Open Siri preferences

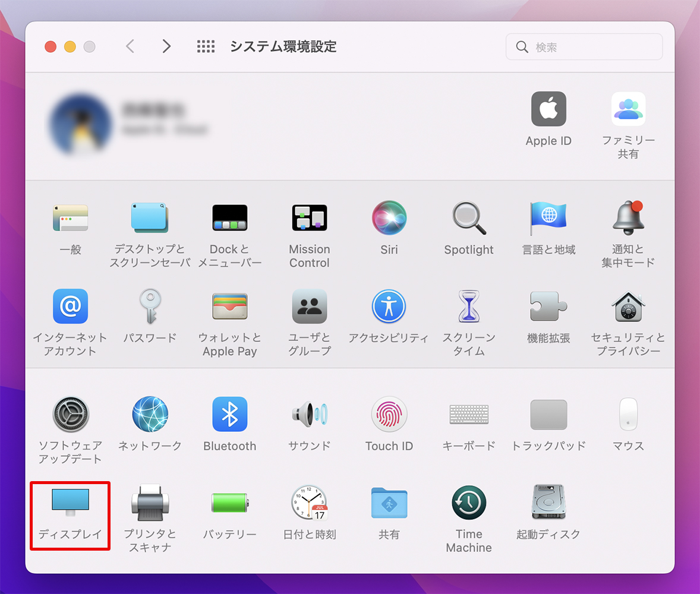[389, 218]
